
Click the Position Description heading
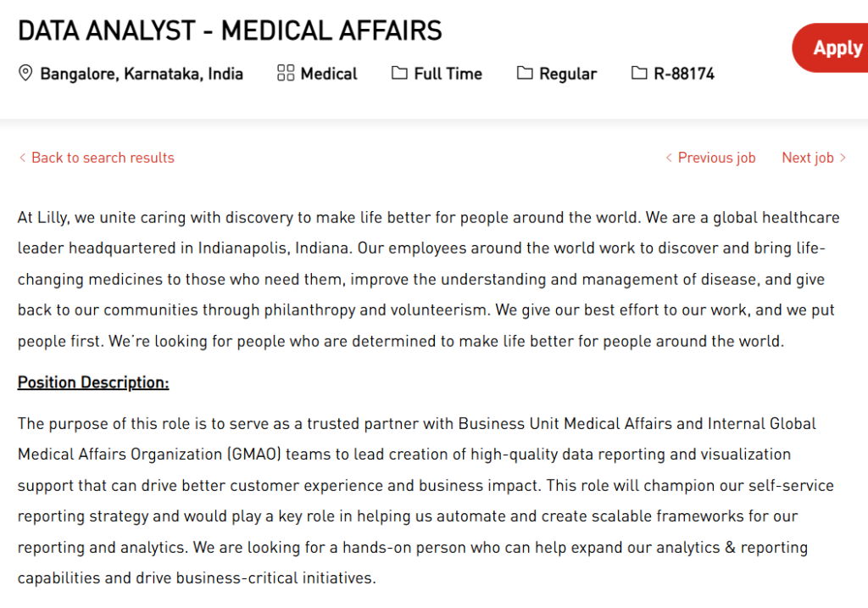point(93,382)
